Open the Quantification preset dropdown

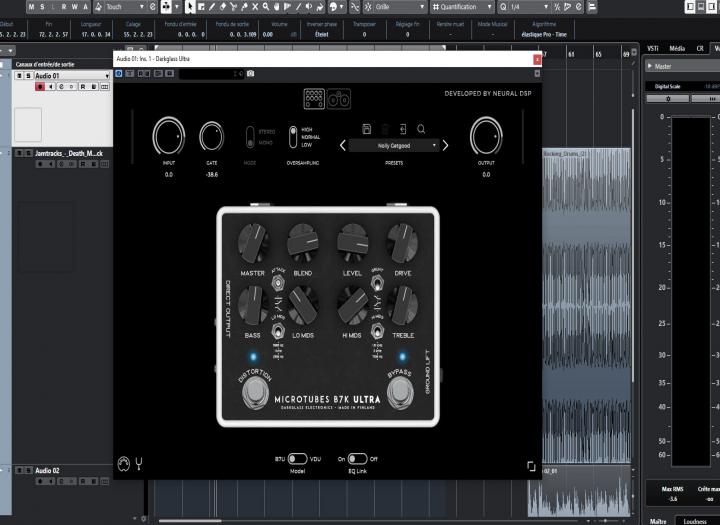489,7
